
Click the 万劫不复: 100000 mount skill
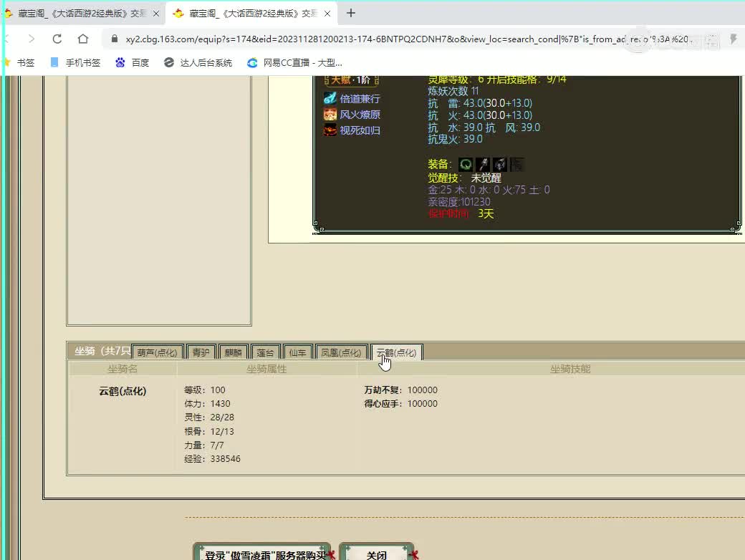pos(400,390)
